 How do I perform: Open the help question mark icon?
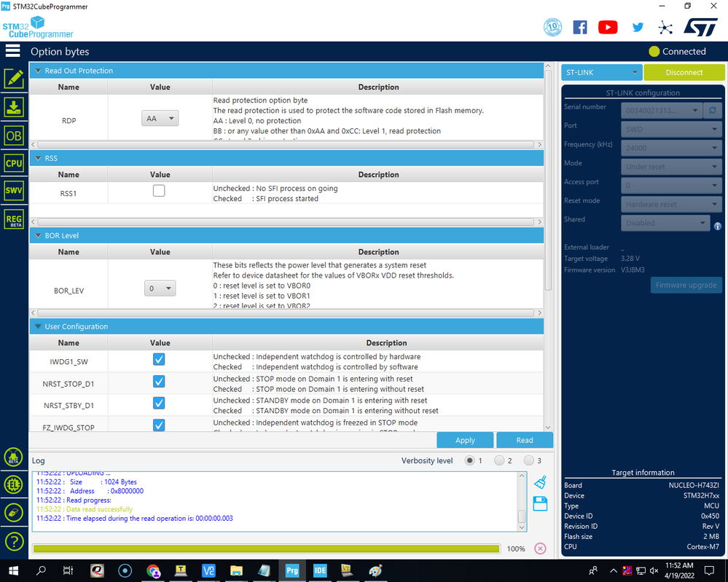[x=14, y=542]
